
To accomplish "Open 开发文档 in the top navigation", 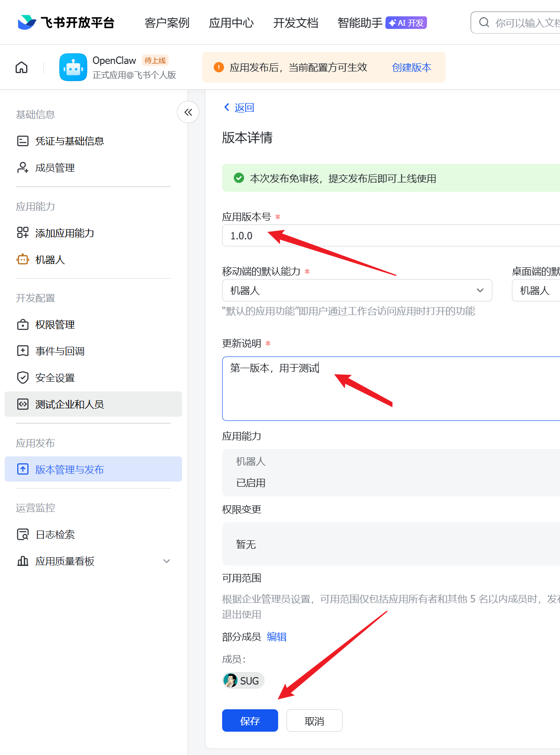I will pyautogui.click(x=295, y=23).
